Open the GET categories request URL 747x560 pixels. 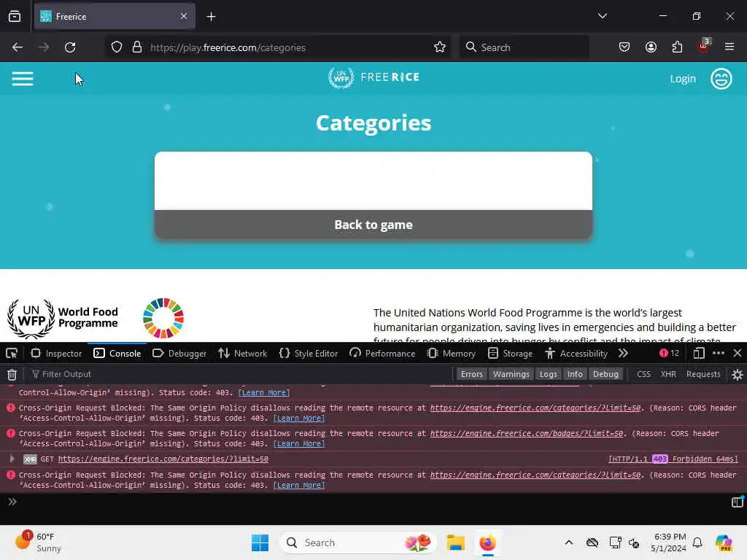[x=163, y=459]
